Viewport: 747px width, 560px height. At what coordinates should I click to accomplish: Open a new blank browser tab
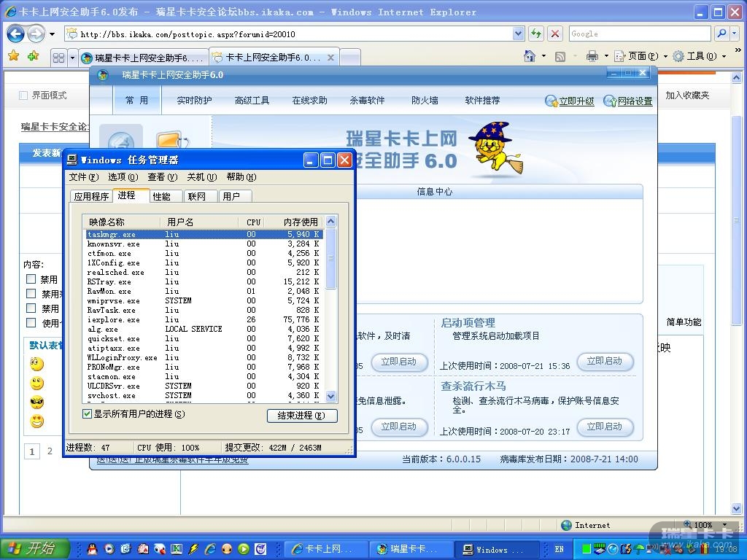(351, 58)
